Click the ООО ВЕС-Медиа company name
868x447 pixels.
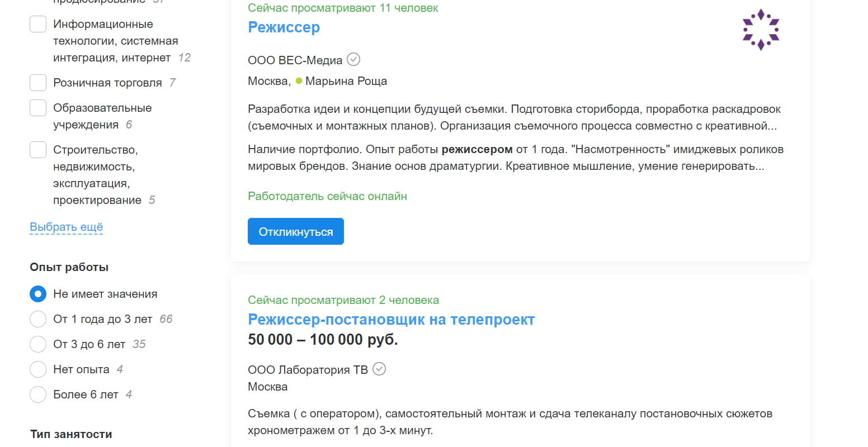(295, 59)
